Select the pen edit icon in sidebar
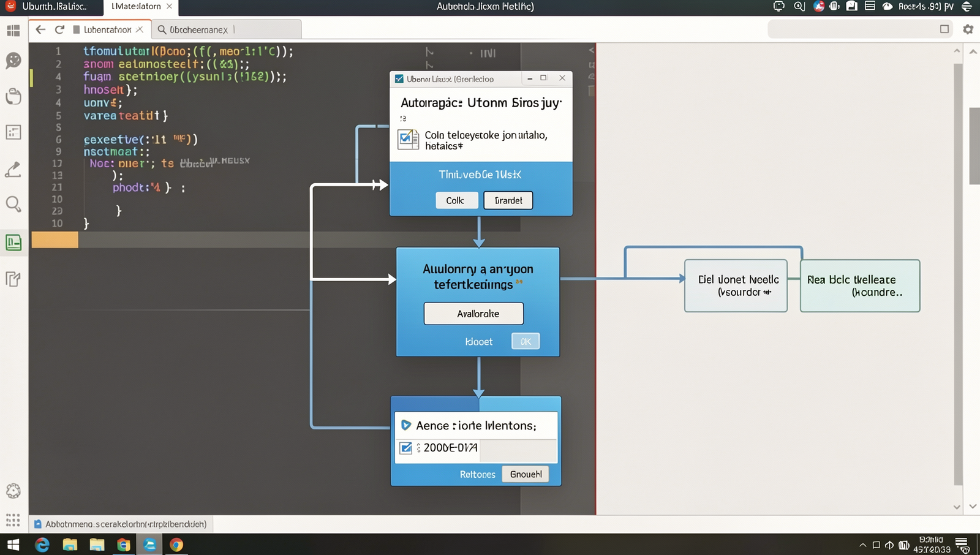The height and width of the screenshot is (555, 980). point(13,169)
